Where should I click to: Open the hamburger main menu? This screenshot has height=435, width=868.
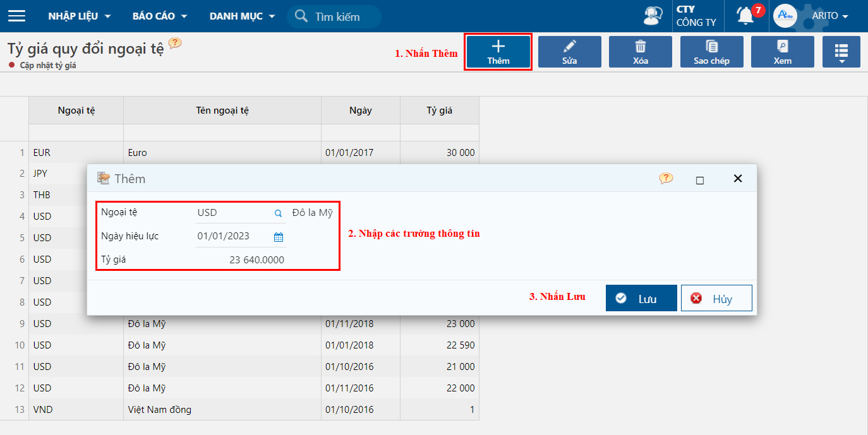click(x=16, y=16)
